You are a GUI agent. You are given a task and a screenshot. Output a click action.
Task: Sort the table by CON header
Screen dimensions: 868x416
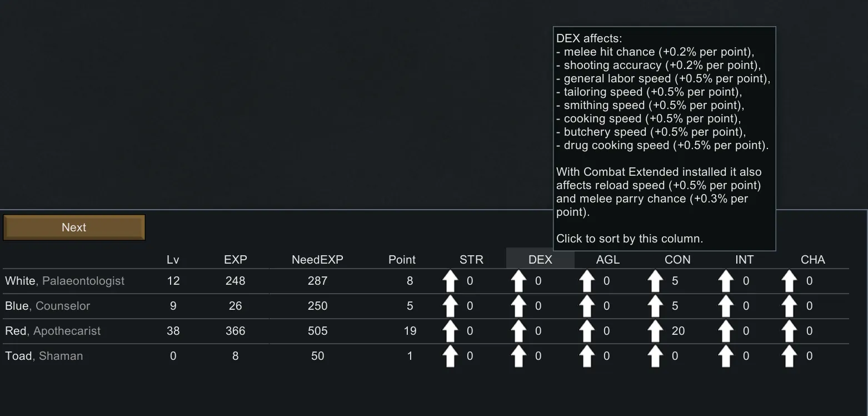coord(677,260)
